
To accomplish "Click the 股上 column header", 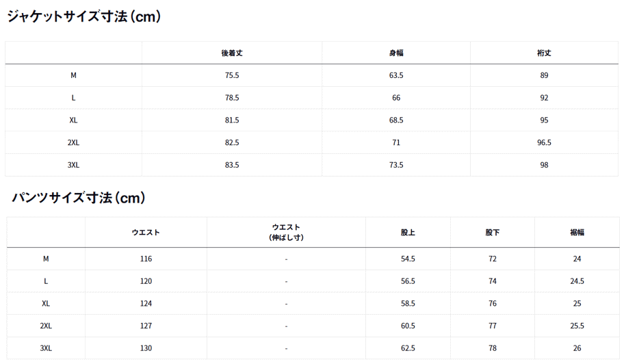I will pos(408,232).
